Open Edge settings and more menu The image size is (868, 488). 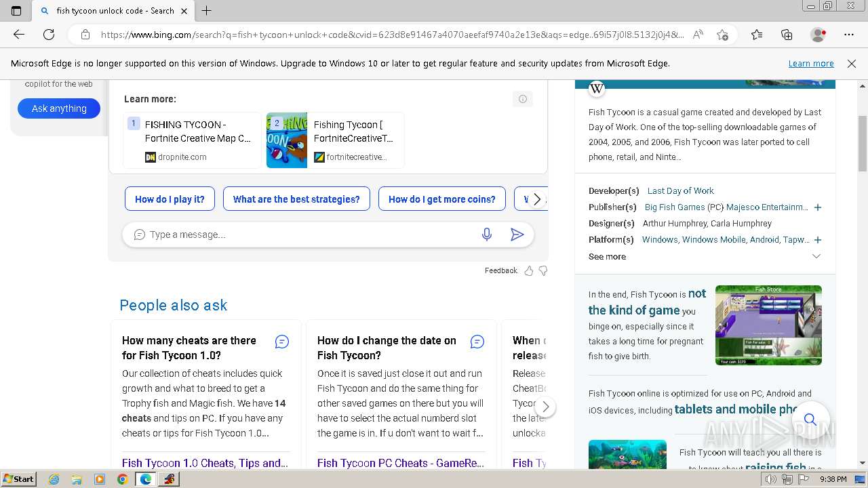(849, 35)
